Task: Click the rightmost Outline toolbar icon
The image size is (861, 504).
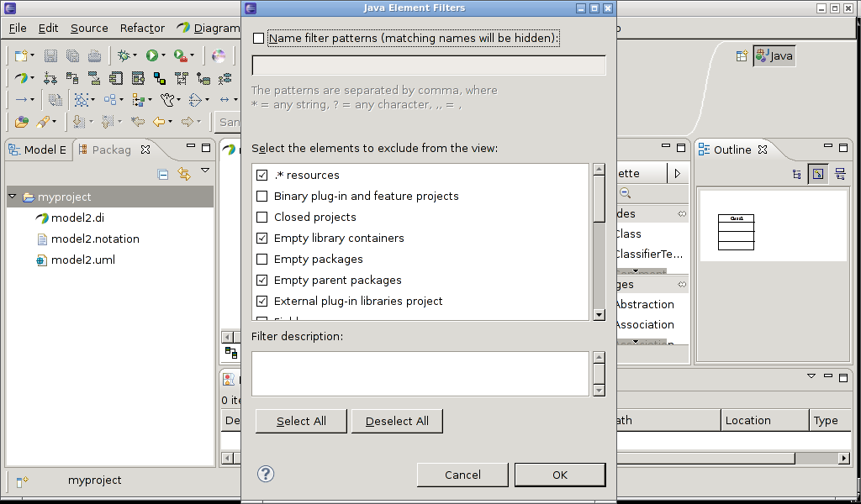Action: click(x=840, y=175)
